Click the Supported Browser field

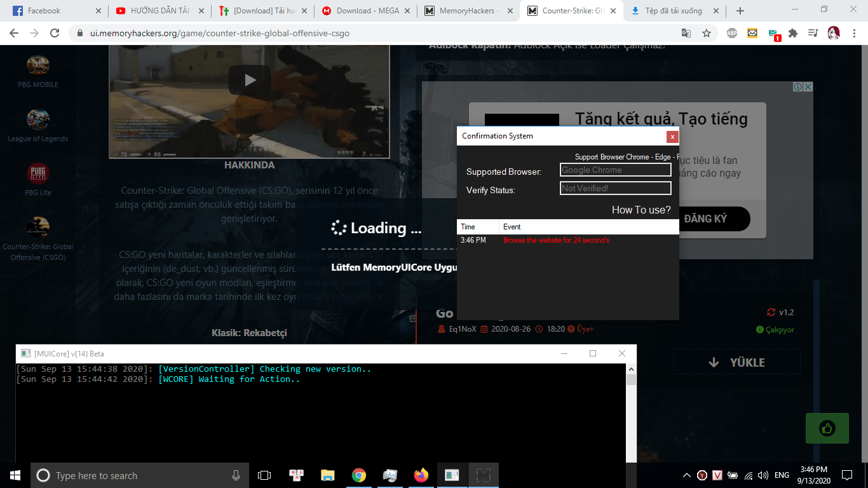click(x=616, y=170)
